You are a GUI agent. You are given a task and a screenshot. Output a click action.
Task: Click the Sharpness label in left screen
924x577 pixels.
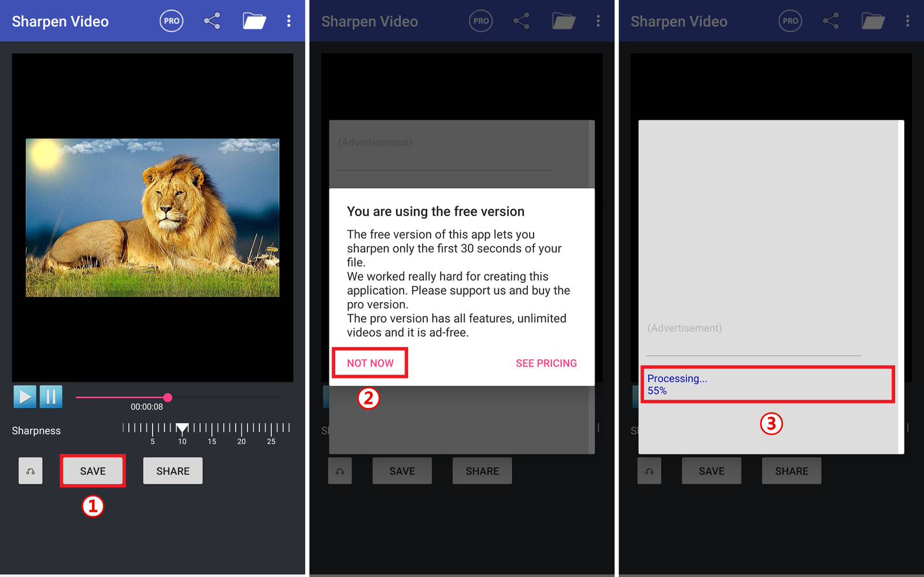[36, 431]
